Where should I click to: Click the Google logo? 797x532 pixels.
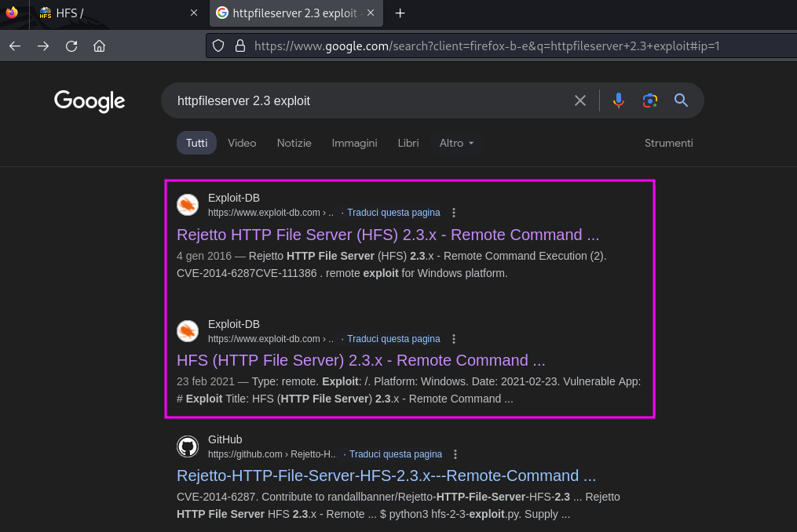coord(90,101)
